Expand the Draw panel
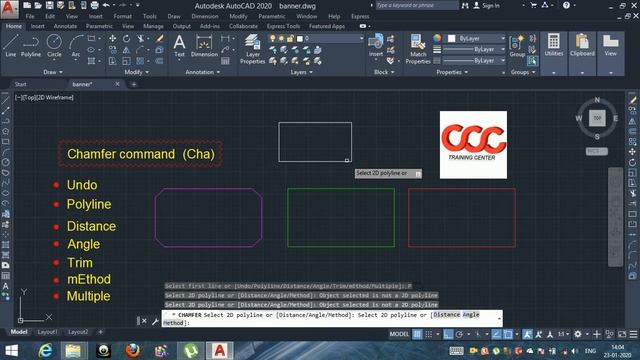The width and height of the screenshot is (640, 360). click(53, 72)
